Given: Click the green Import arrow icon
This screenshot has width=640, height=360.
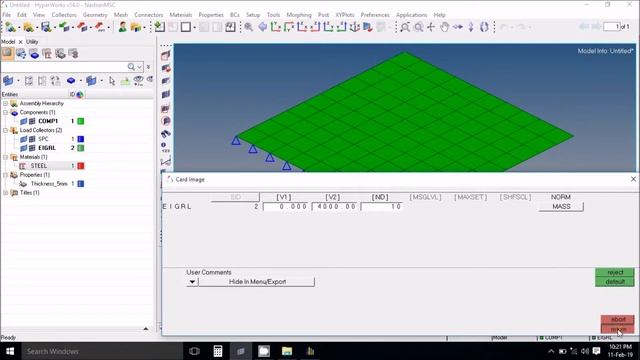Looking at the screenshot, I should coord(64,27).
